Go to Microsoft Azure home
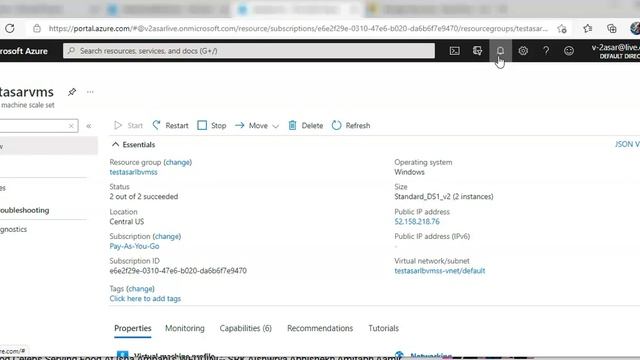 [x=24, y=51]
